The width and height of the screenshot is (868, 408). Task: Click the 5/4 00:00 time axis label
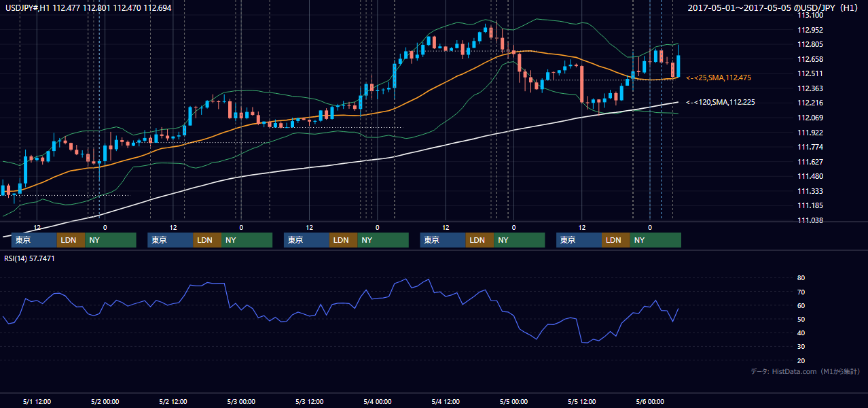point(377,401)
